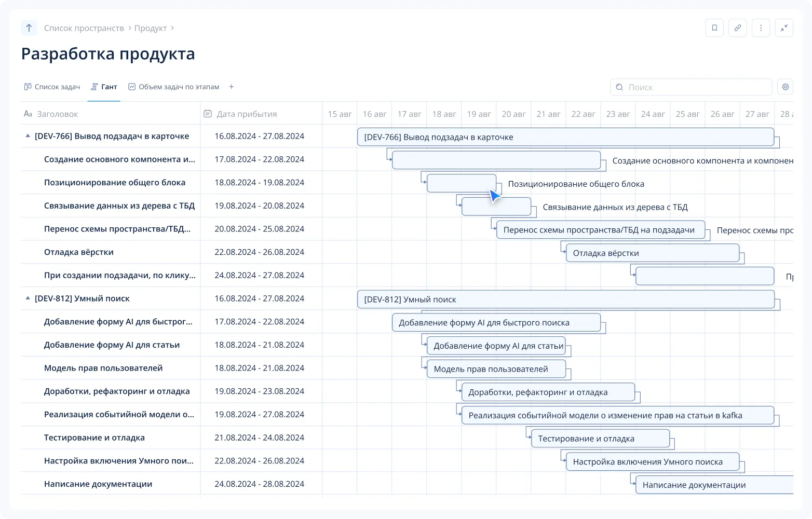Image resolution: width=812 pixels, height=519 pixels.
Task: Click the 27 авг timeline date header
Action: tap(757, 114)
